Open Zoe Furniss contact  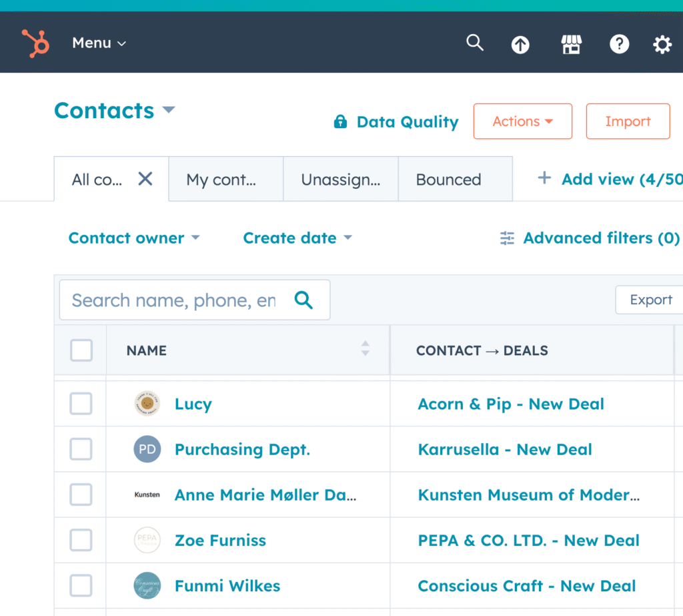[220, 540]
